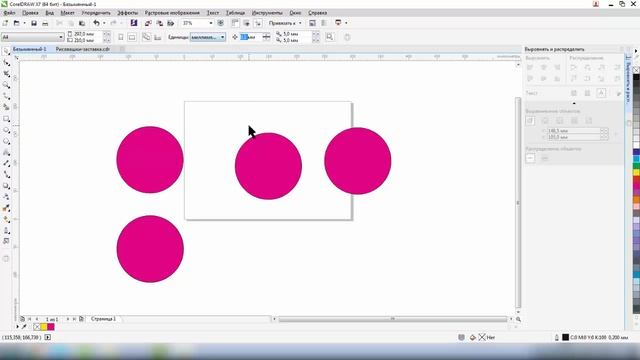Select the Text tool in the toolbox

pos(6,152)
